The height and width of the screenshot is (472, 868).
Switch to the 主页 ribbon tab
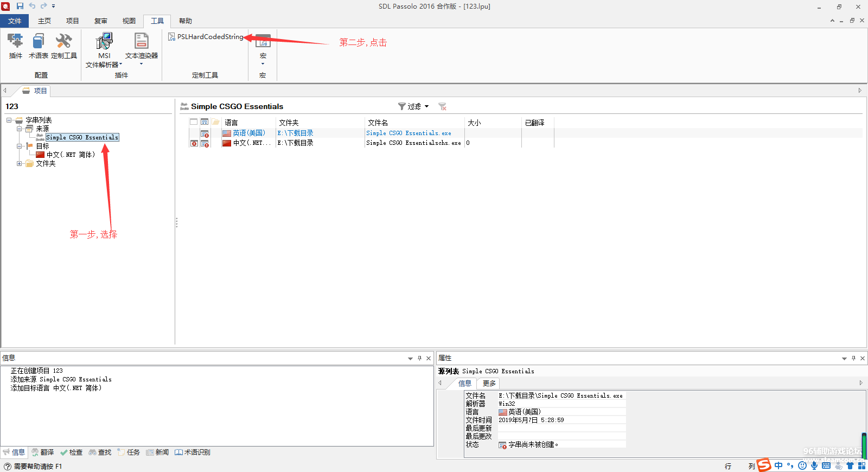tap(44, 21)
